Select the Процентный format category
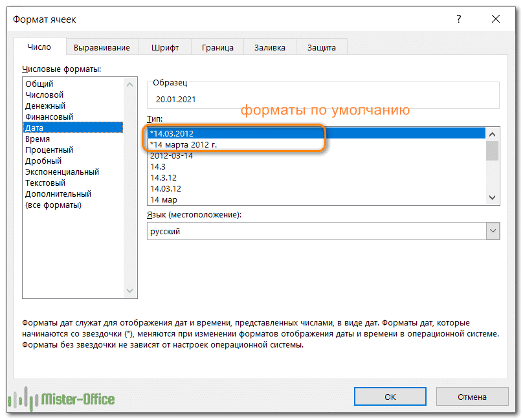523x420 pixels. 49,149
